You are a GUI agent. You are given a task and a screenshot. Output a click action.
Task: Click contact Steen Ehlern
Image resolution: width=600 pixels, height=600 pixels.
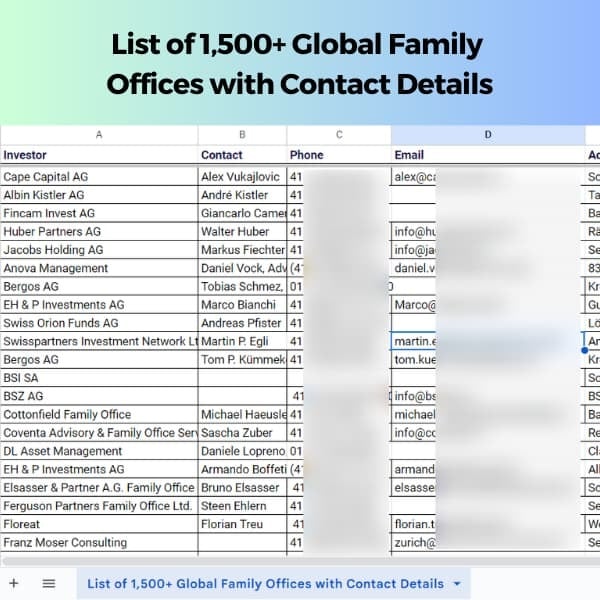(x=242, y=506)
